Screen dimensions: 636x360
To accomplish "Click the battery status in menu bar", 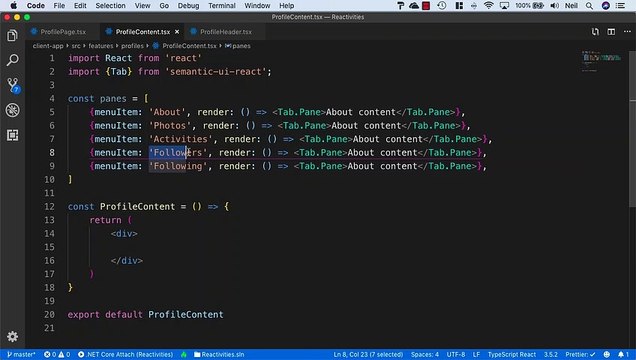I will pos(529,6).
